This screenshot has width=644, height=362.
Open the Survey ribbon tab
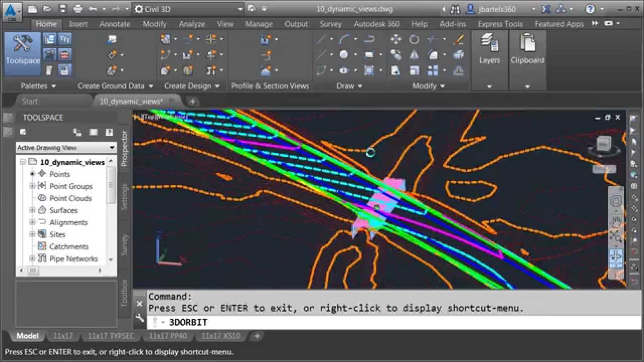330,24
